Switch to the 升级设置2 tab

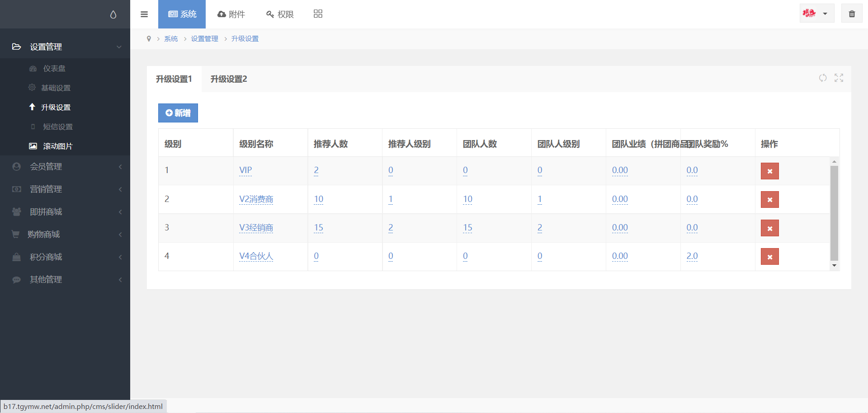229,79
